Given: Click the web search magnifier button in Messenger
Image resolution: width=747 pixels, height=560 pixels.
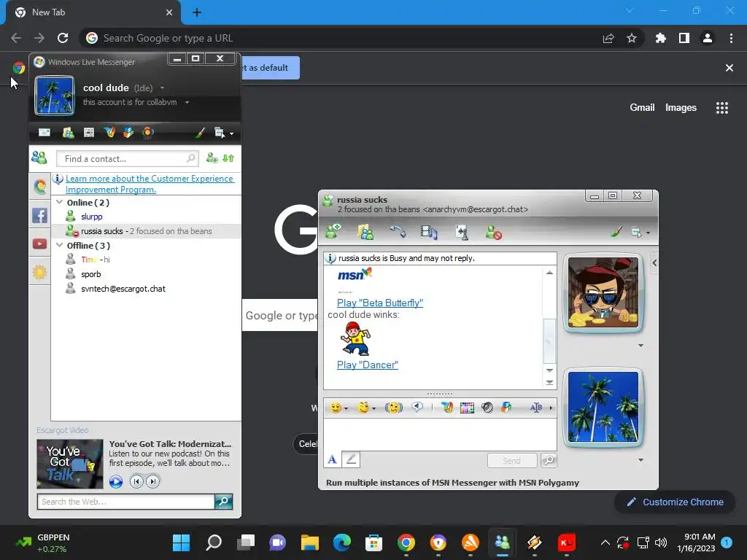Looking at the screenshot, I should (x=223, y=502).
